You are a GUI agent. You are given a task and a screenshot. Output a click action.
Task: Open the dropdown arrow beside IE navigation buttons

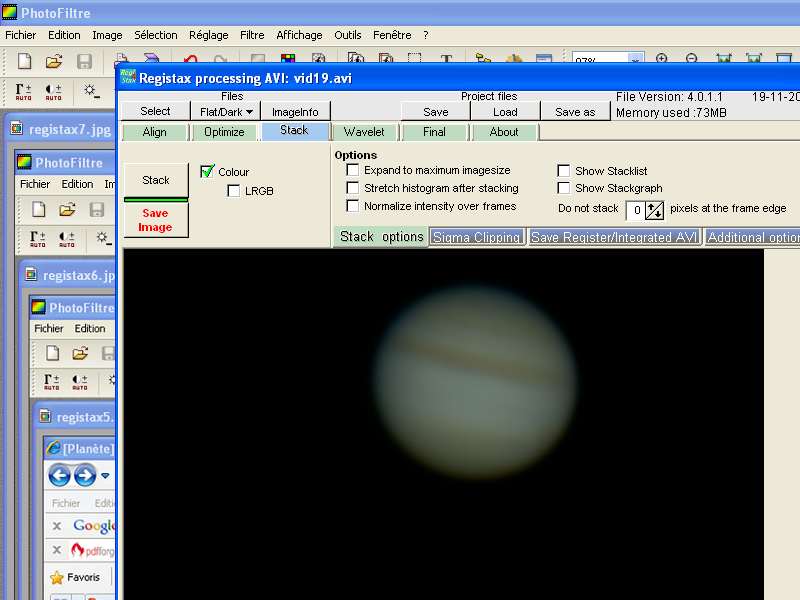click(105, 476)
